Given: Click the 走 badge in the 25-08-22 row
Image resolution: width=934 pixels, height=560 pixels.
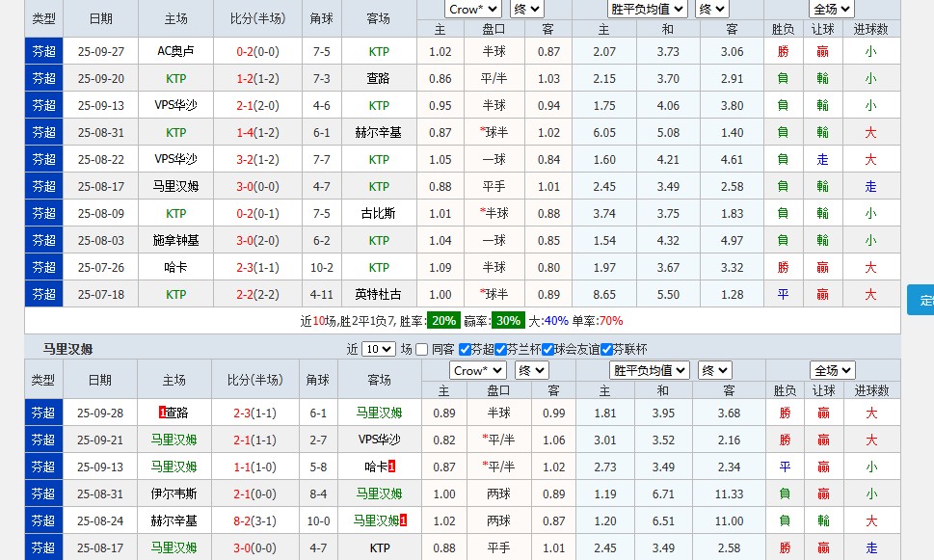Looking at the screenshot, I should coord(821,159).
